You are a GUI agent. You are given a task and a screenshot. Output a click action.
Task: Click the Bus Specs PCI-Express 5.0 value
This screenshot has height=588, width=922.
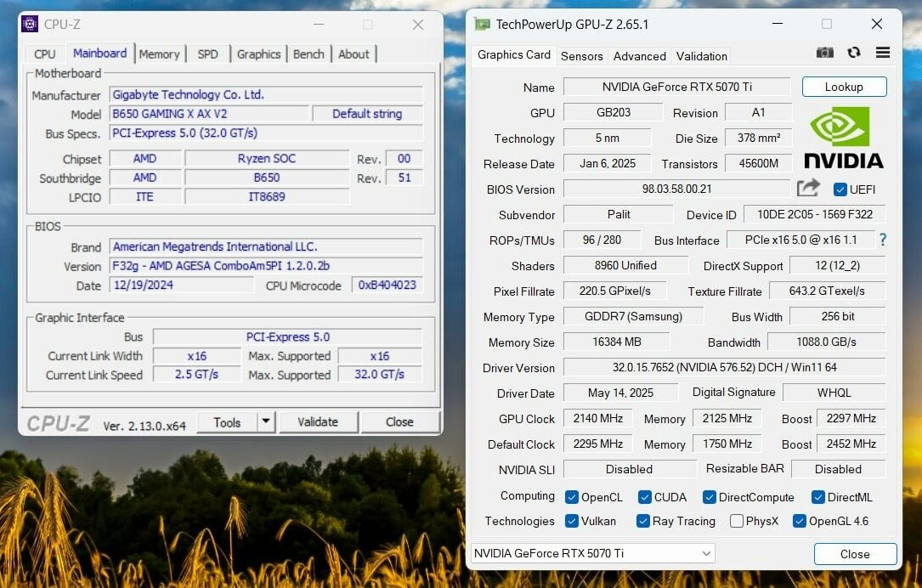click(x=266, y=133)
